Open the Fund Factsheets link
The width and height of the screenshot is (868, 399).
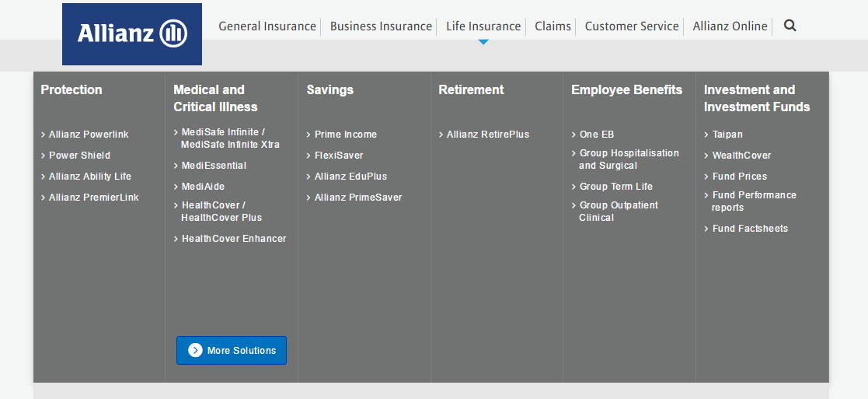click(x=750, y=229)
